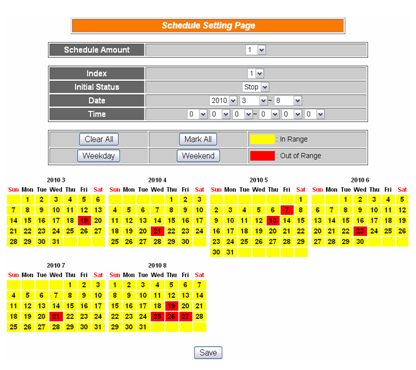Toggle July 21 calendar cell
Screen dimensions: 416x370
point(56,317)
